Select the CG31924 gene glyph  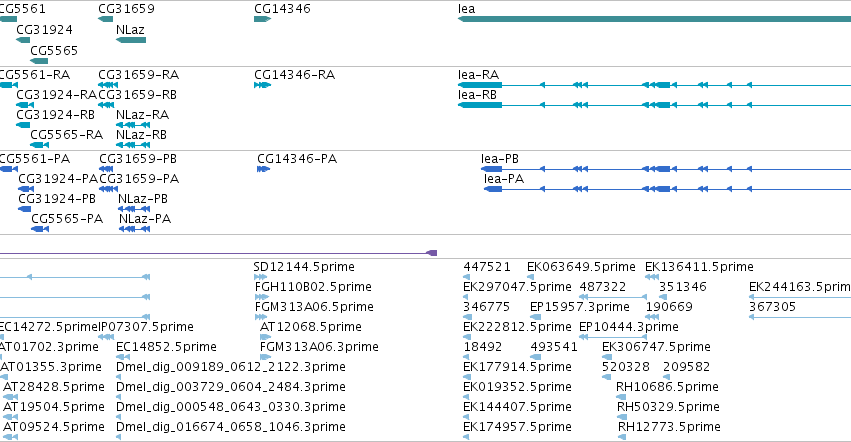(23, 40)
